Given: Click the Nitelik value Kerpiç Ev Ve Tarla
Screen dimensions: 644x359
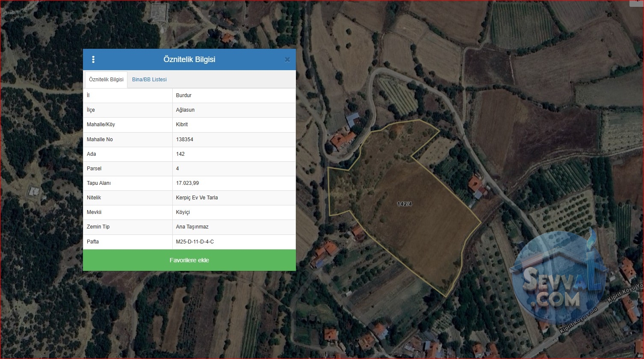Looking at the screenshot, I should 197,198.
